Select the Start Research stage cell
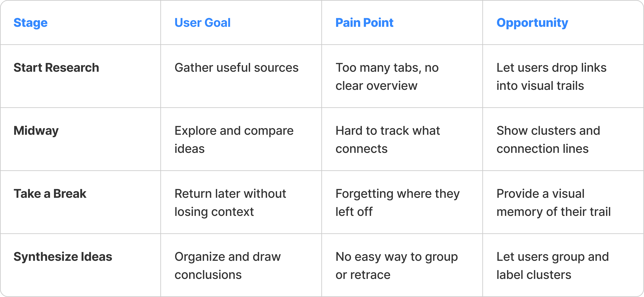 [x=56, y=68]
